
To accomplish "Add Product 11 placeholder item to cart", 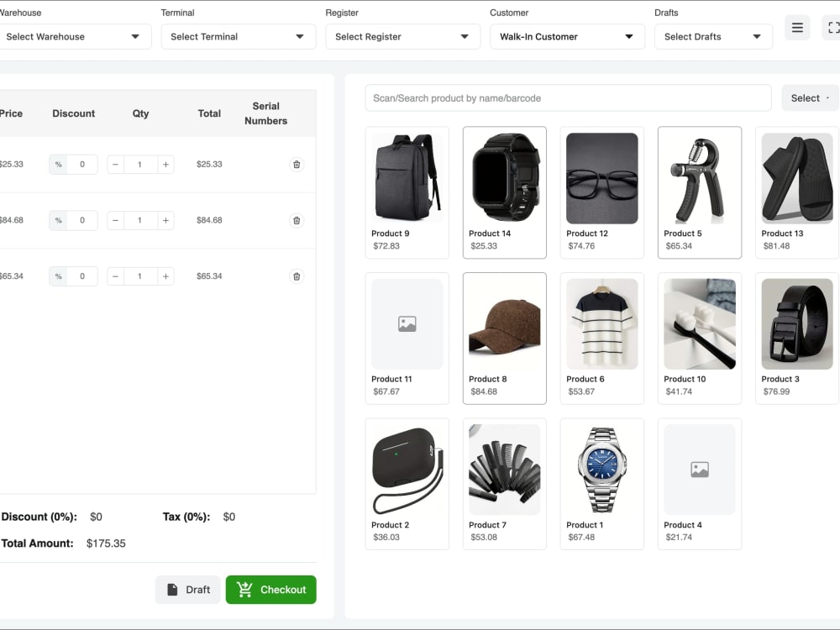I will (x=407, y=338).
